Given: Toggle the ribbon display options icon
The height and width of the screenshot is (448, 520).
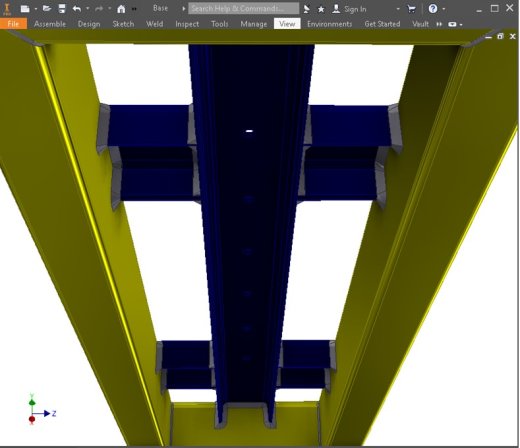Looking at the screenshot, I should [452, 24].
